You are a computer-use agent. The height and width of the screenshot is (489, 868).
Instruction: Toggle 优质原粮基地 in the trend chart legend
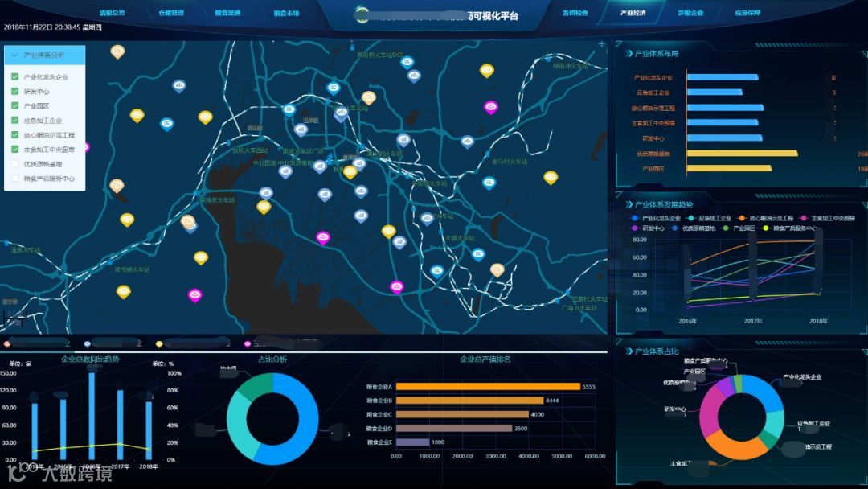693,228
